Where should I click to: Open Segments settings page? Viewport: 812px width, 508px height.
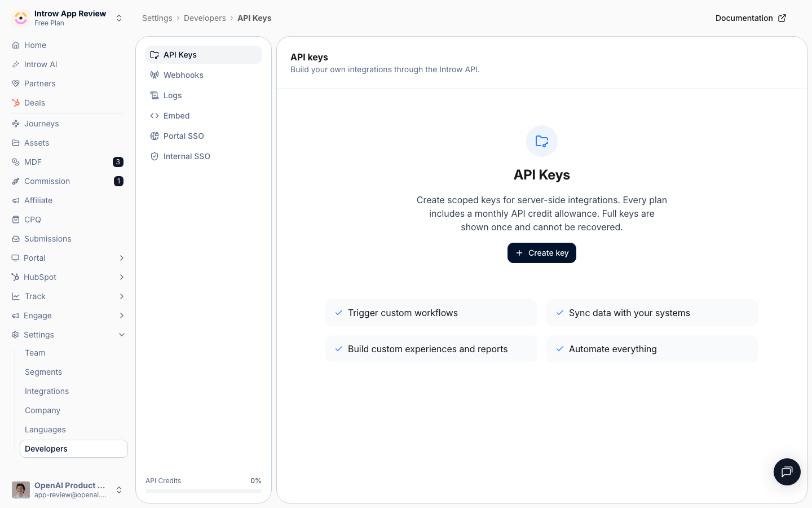[74, 372]
